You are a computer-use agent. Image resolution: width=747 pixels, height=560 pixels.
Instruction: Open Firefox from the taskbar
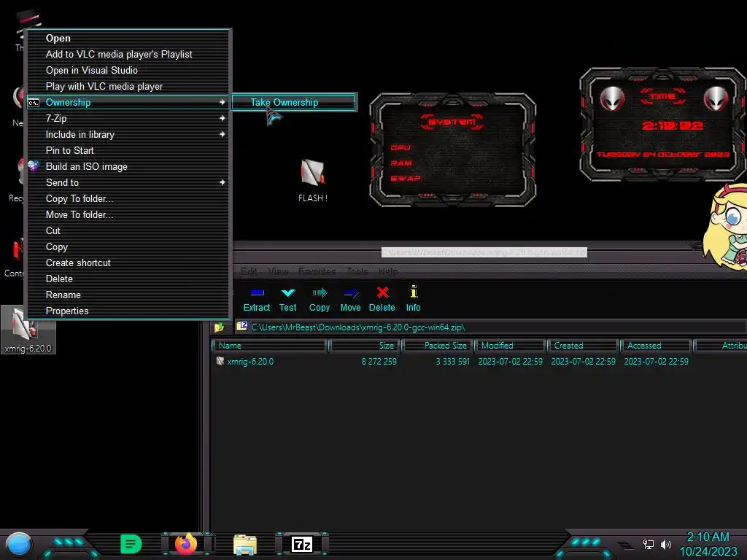click(x=186, y=544)
